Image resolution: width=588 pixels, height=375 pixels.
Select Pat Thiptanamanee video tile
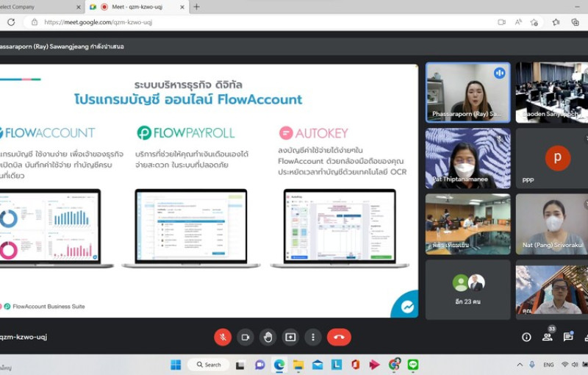(468, 158)
